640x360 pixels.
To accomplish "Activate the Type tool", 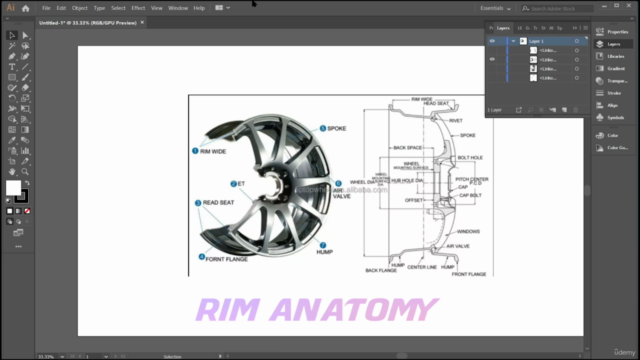I will pyautogui.click(x=12, y=67).
